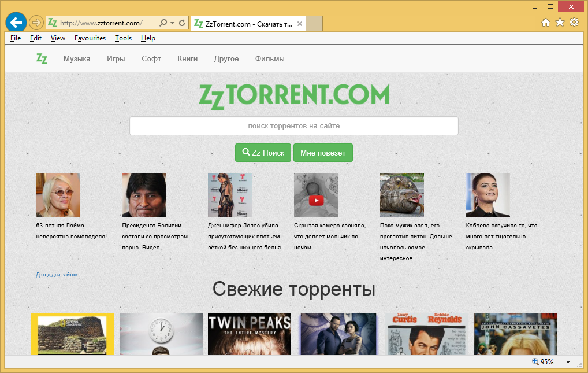This screenshot has height=373, width=588.
Task: Click the torrent search input field
Action: 293,125
